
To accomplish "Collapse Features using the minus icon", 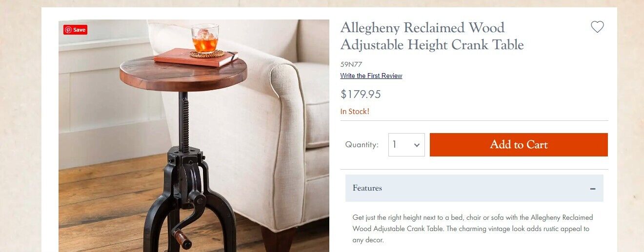I will (592, 189).
